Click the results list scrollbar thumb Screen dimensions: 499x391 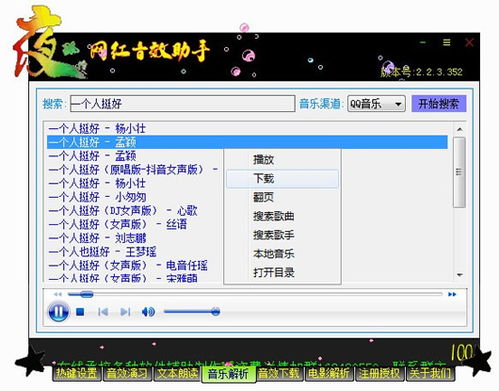460,172
